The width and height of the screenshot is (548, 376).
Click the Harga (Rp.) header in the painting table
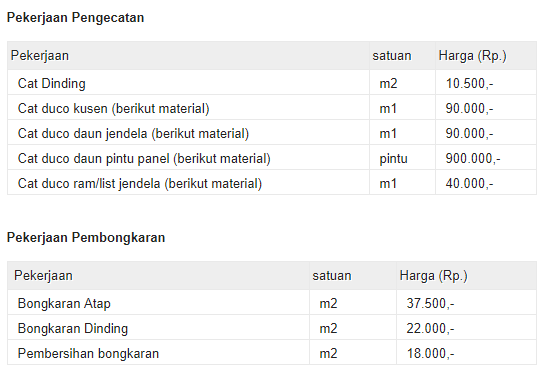pos(473,56)
